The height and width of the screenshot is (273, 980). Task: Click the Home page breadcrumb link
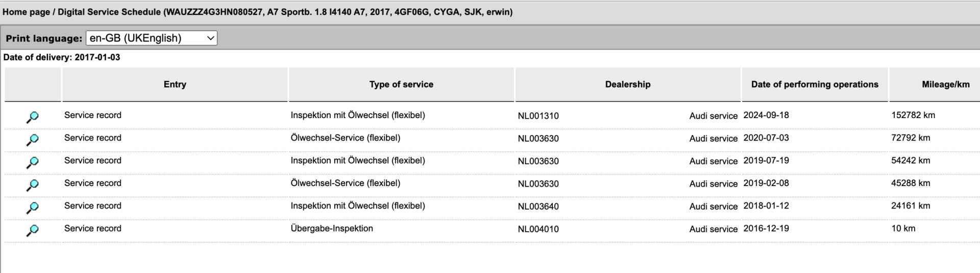pos(27,12)
